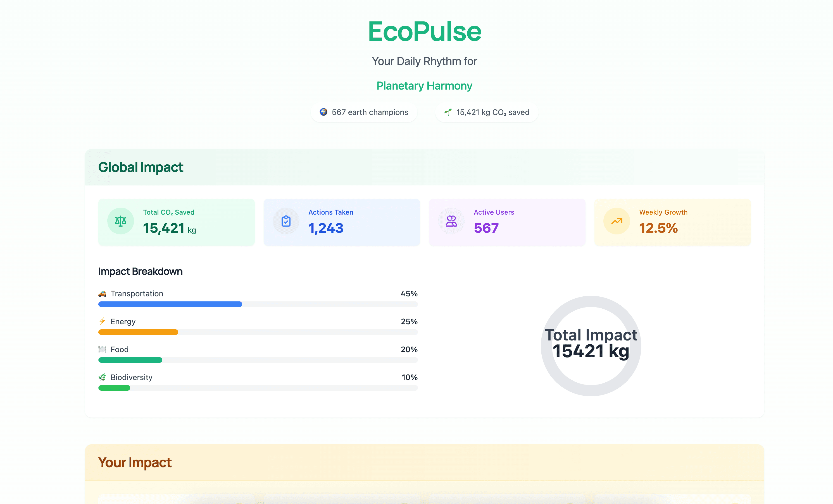Click the 20% Food percentage
Screen dimensions: 833x504
coord(409,349)
